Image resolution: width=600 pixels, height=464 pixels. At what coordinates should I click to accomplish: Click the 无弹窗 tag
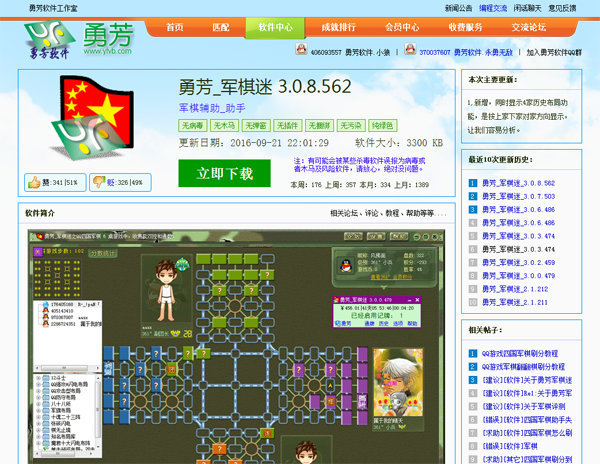pos(256,125)
